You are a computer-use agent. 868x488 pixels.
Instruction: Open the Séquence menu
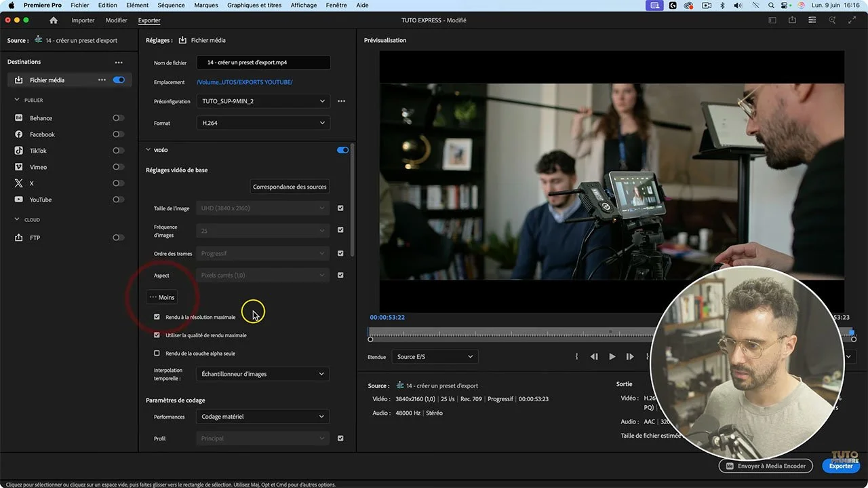(x=172, y=5)
